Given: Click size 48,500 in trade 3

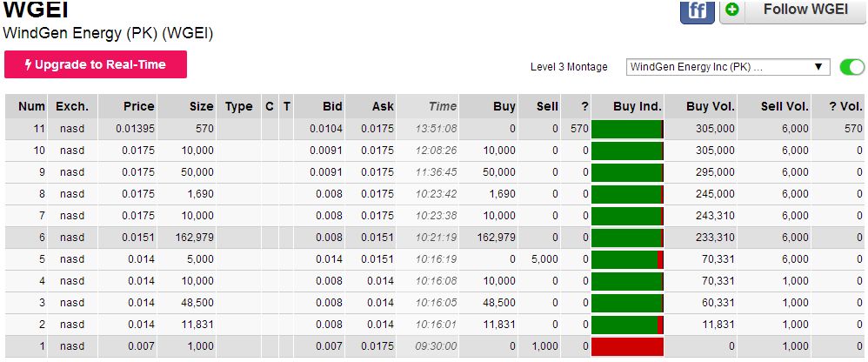Looking at the screenshot, I should [x=197, y=303].
